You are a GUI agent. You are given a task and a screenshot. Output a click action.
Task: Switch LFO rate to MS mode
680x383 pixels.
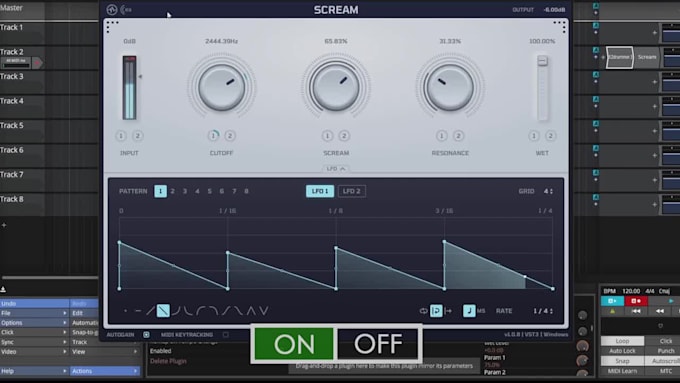tap(481, 311)
